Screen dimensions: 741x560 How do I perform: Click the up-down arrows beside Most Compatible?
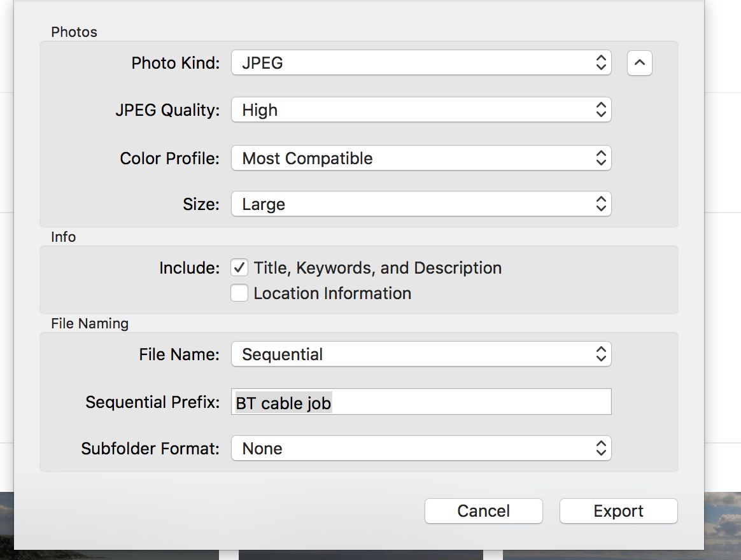[600, 158]
